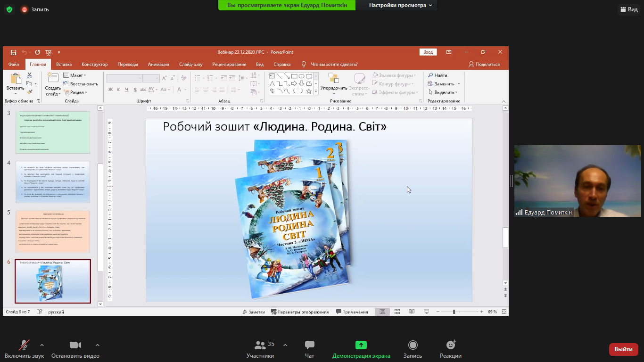Image resolution: width=644 pixels, height=362 pixels.
Task: Open the Zoom reactions icon
Action: coord(450,345)
